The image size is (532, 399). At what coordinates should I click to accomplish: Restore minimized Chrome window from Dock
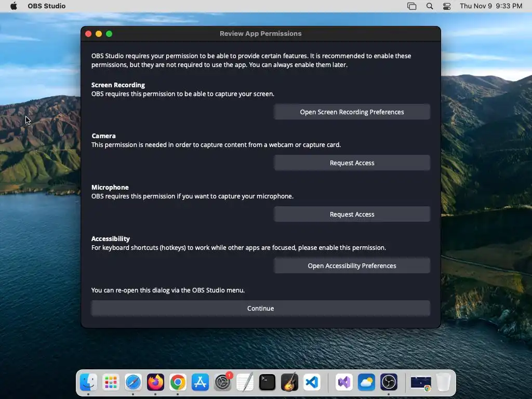(421, 382)
